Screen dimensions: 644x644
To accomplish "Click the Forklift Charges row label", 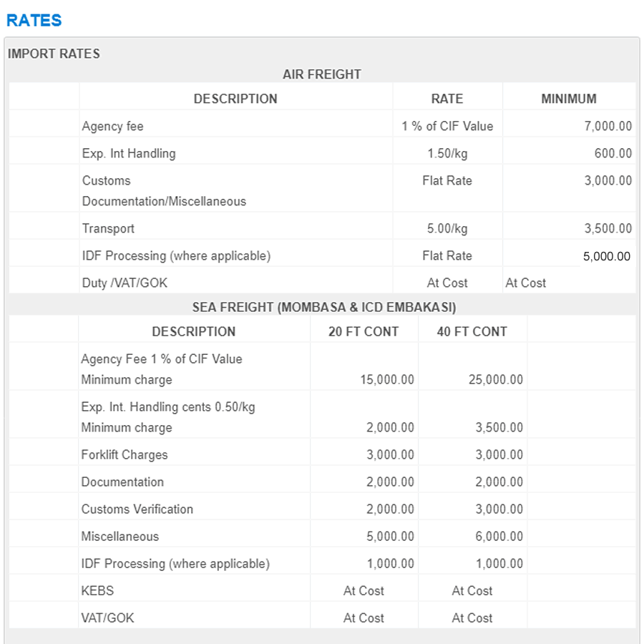I will [125, 455].
